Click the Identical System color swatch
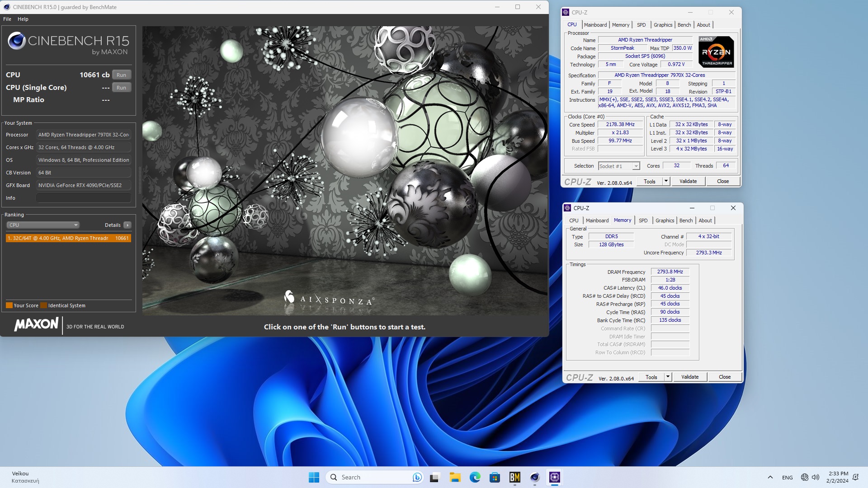 [x=43, y=305]
